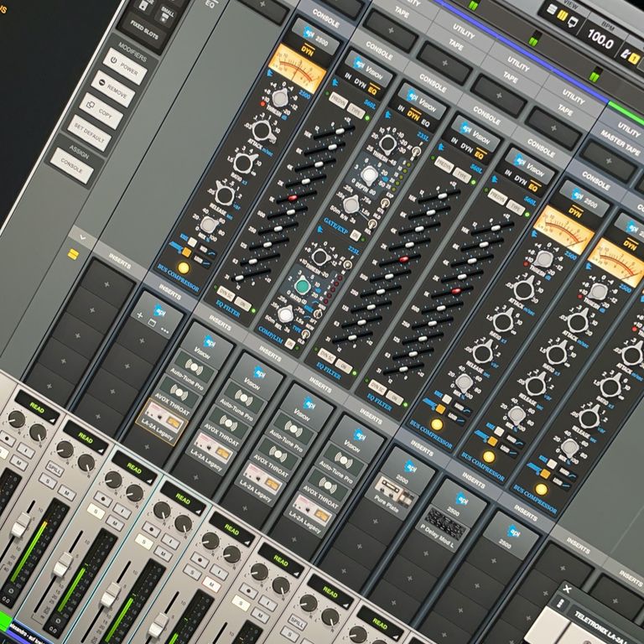Flip the EXP/GTE mode switch on the gate
The width and height of the screenshot is (644, 644).
tap(385, 203)
